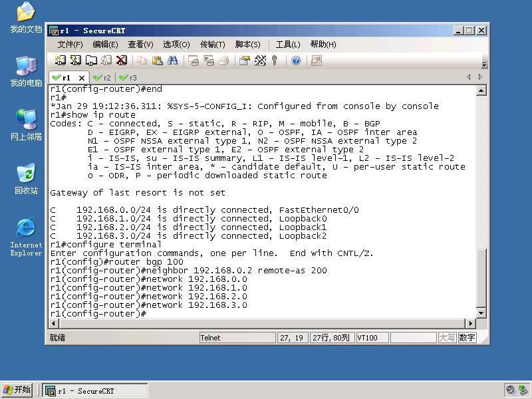This screenshot has width=532, height=399.
Task: Click the Disconnect red X icon
Action: pos(122,61)
